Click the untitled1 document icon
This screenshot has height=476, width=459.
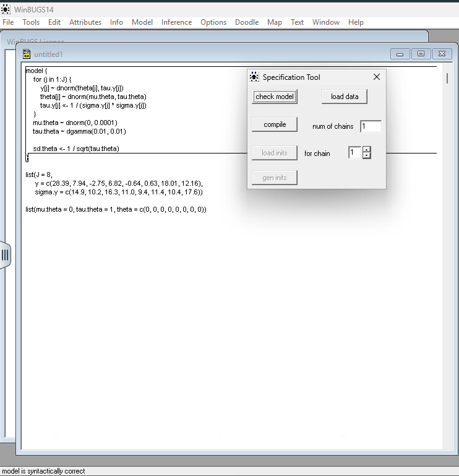(27, 54)
